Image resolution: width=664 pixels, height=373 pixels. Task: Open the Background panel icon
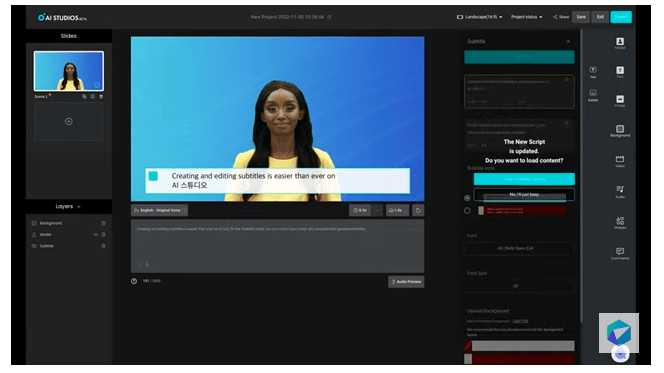click(620, 130)
